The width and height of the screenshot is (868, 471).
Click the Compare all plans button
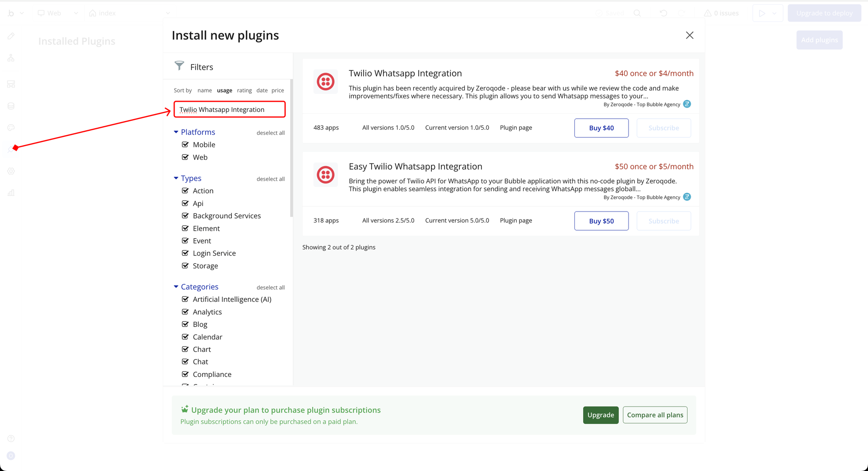655,415
